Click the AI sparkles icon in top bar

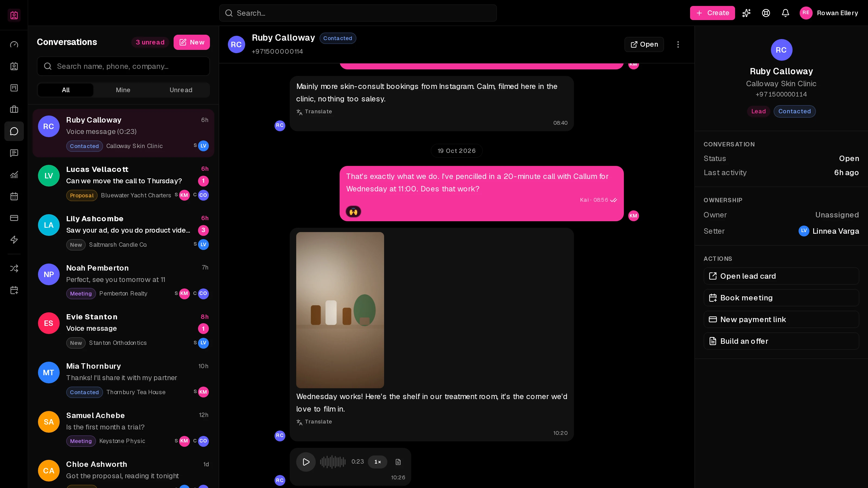[x=746, y=13]
